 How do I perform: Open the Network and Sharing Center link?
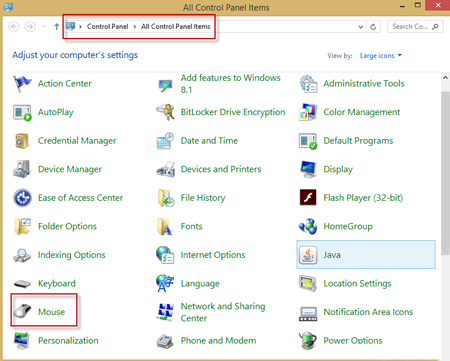223,312
